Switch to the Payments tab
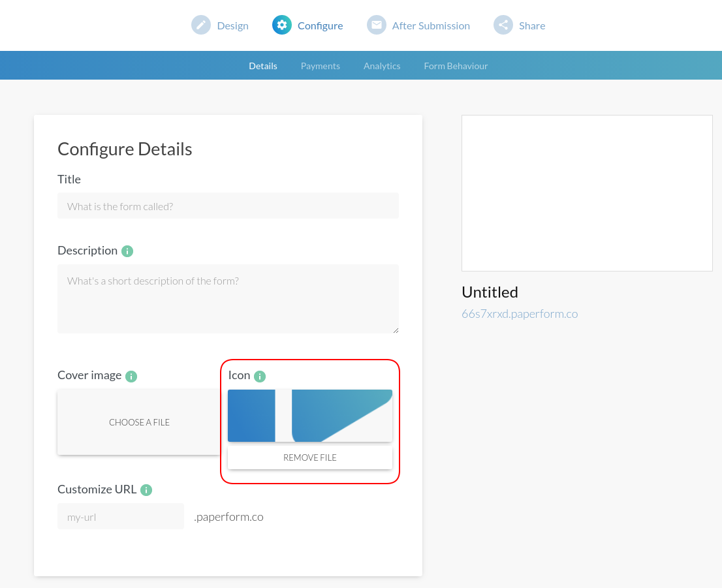Image resolution: width=722 pixels, height=588 pixels. pyautogui.click(x=320, y=65)
